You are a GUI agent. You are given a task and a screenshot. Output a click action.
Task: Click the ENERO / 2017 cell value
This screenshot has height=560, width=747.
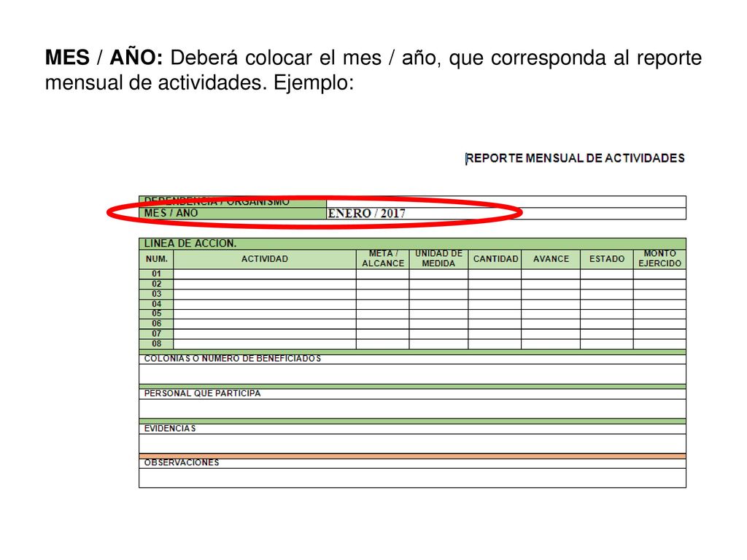click(366, 214)
